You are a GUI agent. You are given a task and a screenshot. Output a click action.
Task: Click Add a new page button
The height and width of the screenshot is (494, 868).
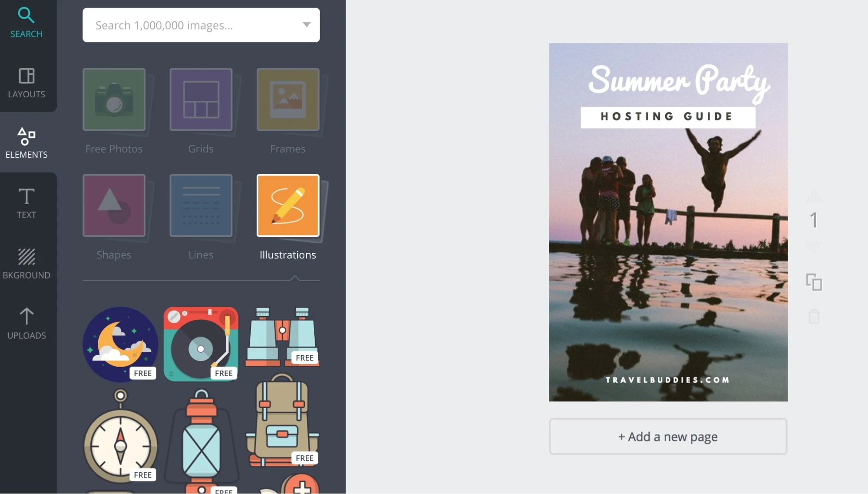[x=668, y=436]
